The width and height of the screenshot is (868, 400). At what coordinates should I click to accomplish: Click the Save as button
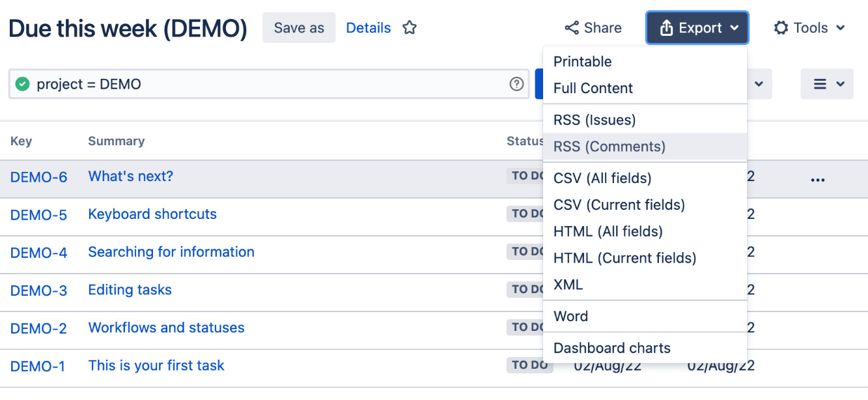pos(298,27)
